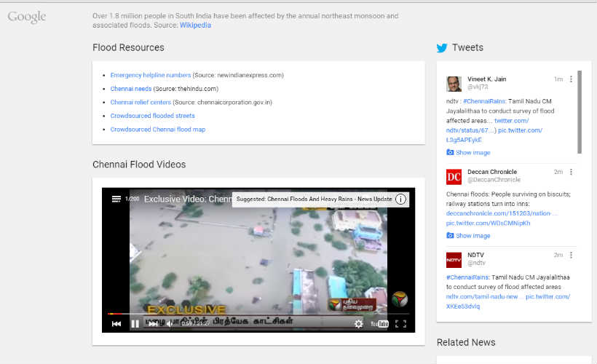
Task: Enter fullscreen video mode
Action: (400, 324)
